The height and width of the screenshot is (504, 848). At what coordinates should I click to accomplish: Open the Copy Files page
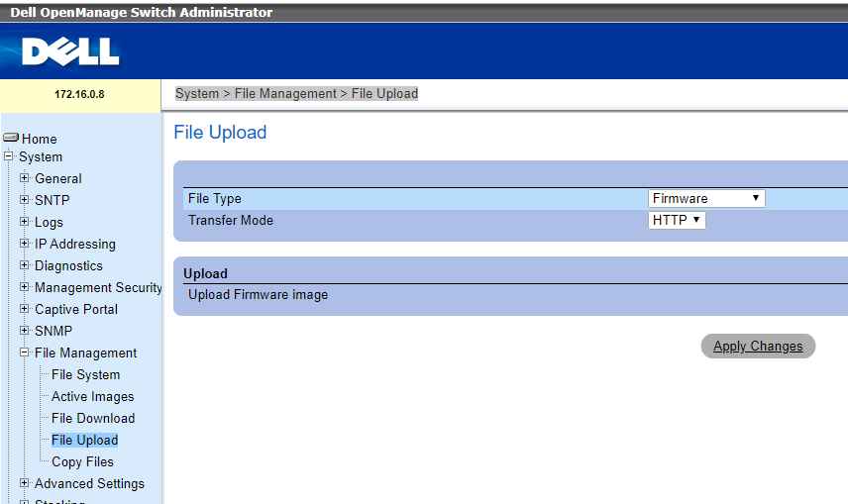pyautogui.click(x=83, y=461)
